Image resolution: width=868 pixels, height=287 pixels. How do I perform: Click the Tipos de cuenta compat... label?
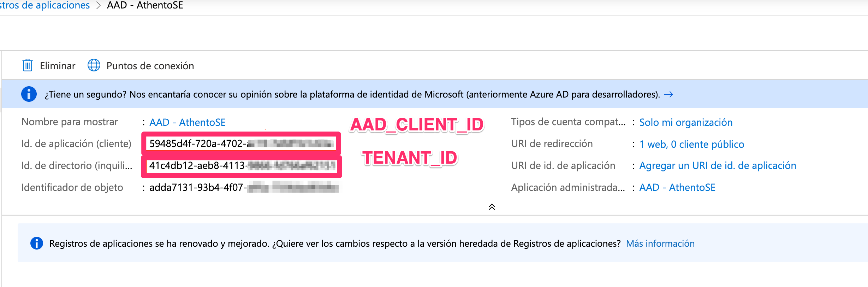568,122
